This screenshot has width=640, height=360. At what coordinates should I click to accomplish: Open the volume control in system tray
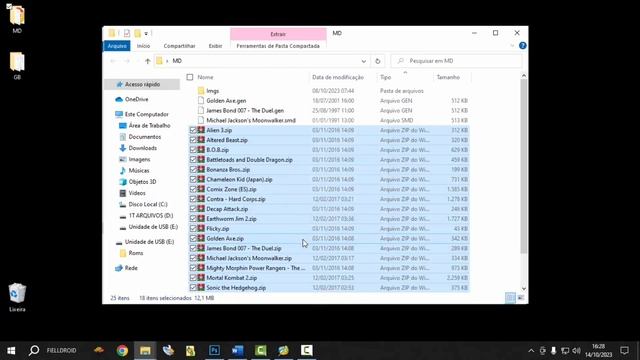[576, 350]
